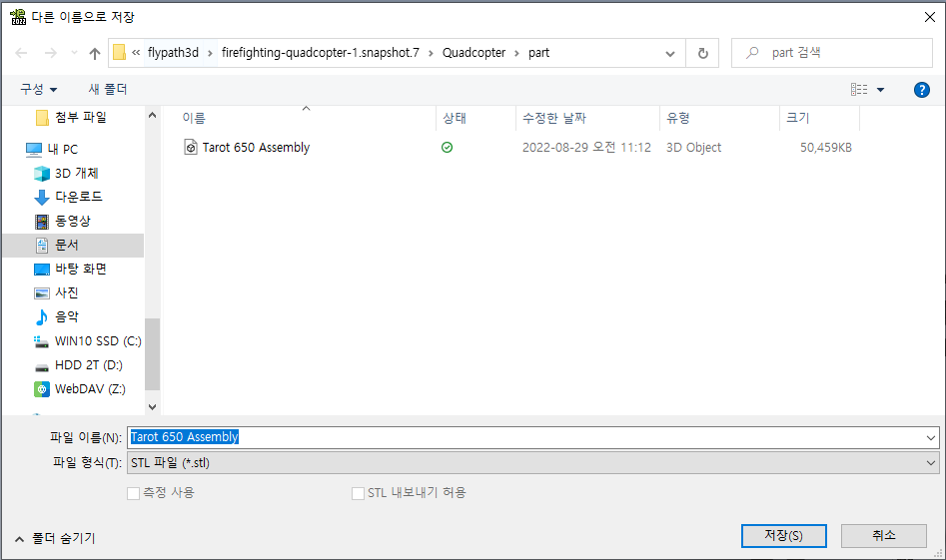The width and height of the screenshot is (946, 560).
Task: Expand the breadcrumb overflow chevron «
Action: coord(136,53)
